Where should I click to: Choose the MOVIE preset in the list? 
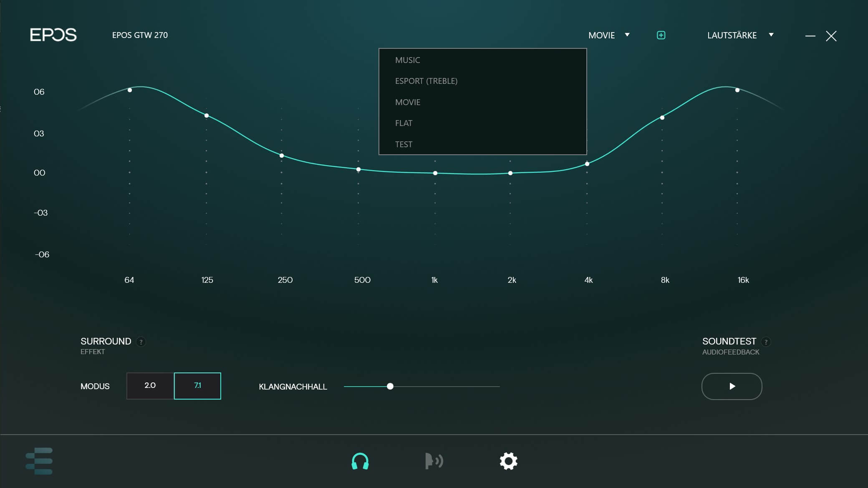point(482,102)
